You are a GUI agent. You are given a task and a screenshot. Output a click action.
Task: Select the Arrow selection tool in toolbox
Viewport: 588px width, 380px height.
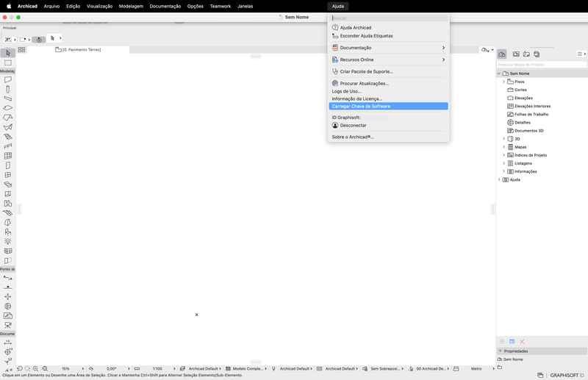coord(8,53)
